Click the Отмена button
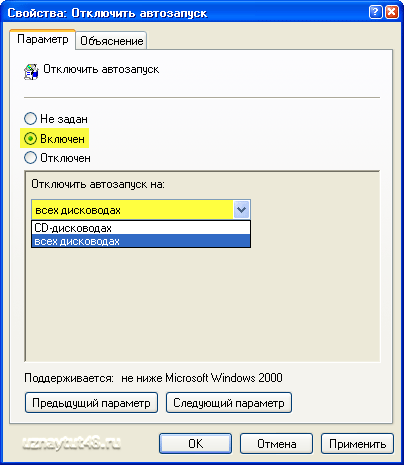This screenshot has height=465, width=404. 276,444
